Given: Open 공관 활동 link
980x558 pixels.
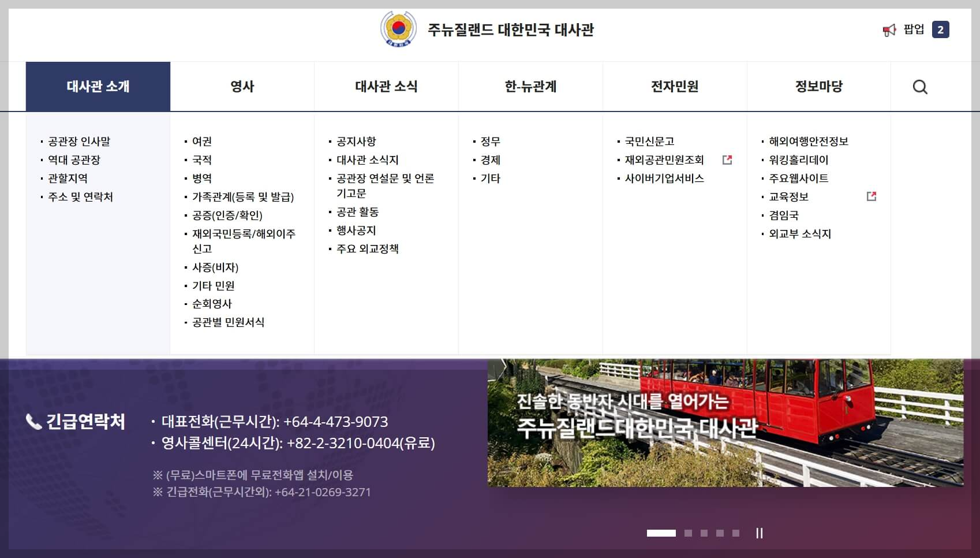Looking at the screenshot, I should pos(358,212).
